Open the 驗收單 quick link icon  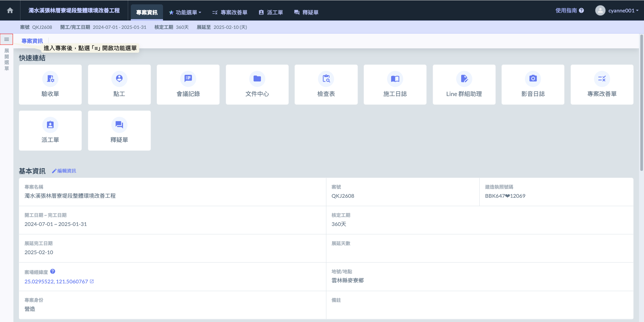coord(50,79)
